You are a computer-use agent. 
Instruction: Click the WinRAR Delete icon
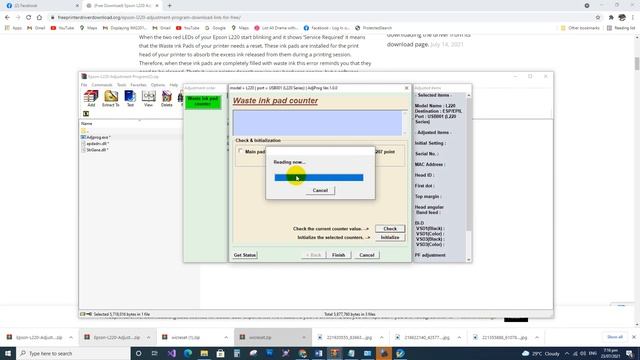click(167, 98)
